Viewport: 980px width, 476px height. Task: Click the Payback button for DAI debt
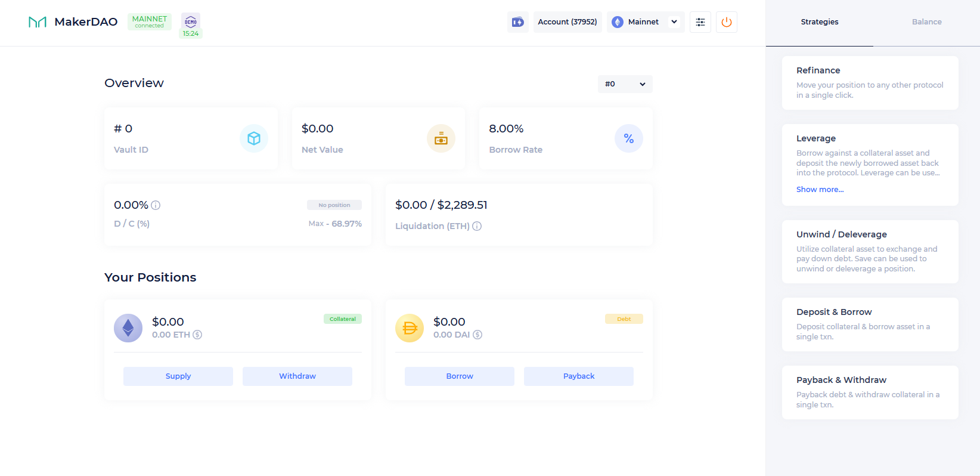(x=578, y=376)
